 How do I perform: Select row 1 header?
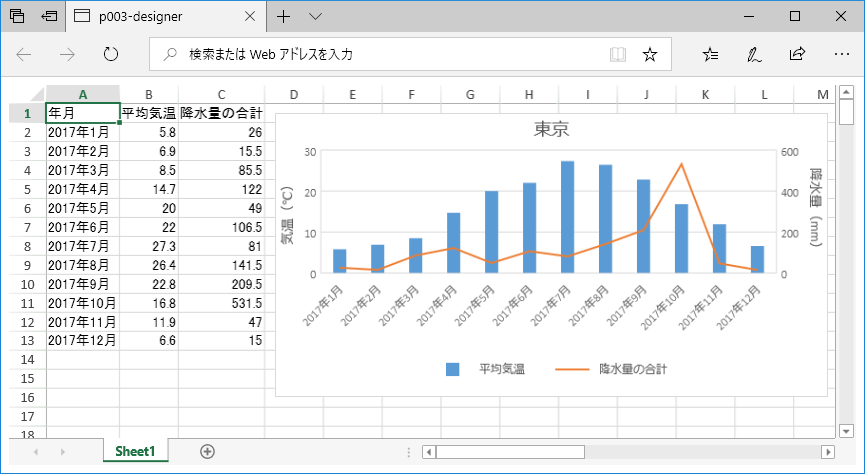(x=27, y=114)
